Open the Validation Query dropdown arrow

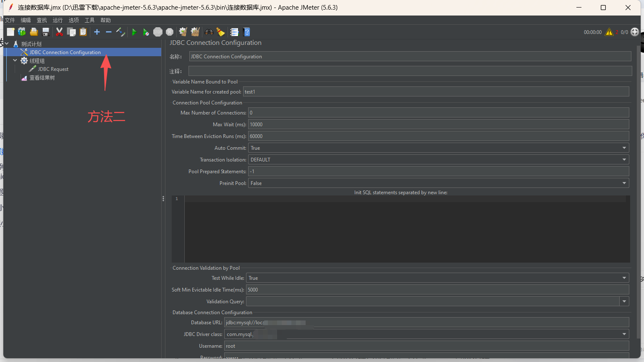[x=624, y=302]
